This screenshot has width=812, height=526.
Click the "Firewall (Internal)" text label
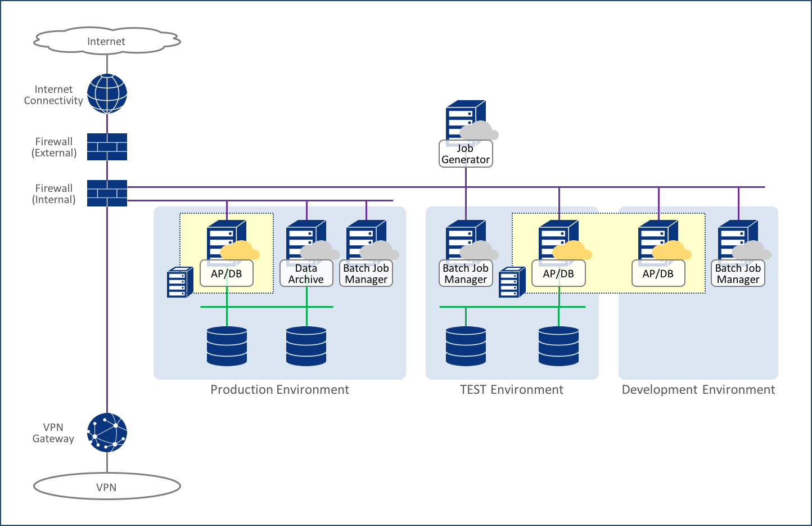coord(54,194)
